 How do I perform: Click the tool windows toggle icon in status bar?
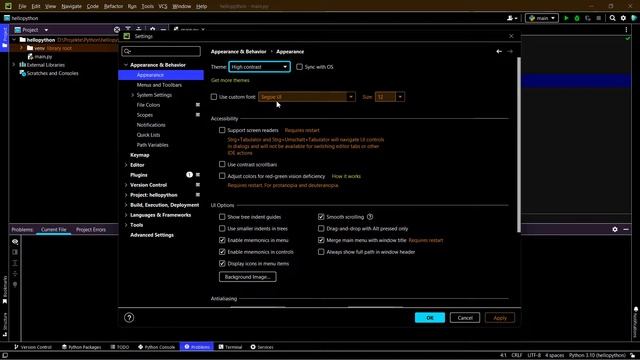[4, 356]
